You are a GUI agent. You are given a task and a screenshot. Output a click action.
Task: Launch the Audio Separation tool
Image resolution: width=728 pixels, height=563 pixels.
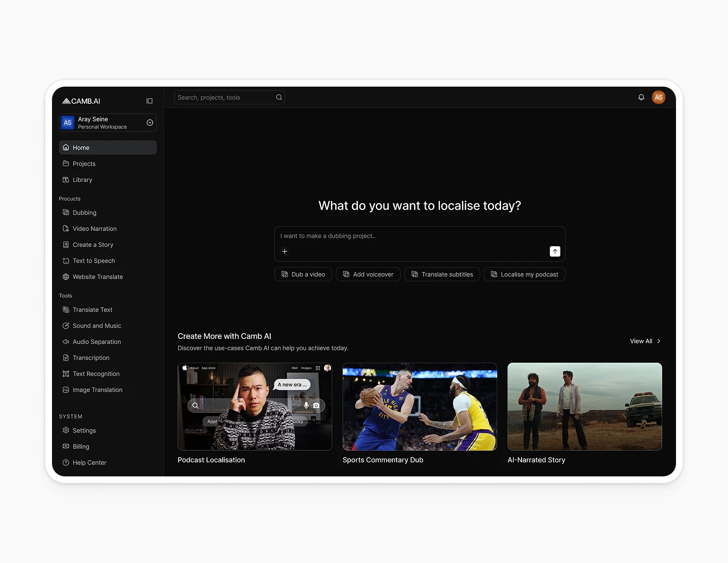[96, 342]
